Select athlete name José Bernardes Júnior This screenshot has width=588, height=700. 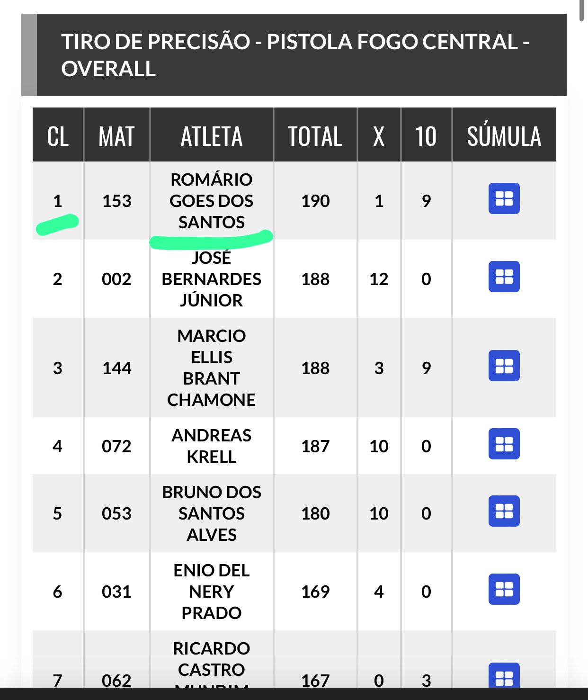(212, 278)
